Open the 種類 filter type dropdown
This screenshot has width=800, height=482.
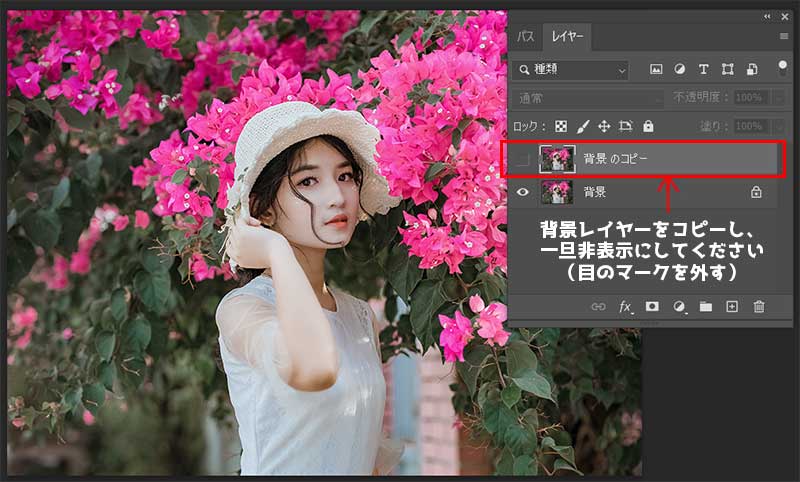570,69
